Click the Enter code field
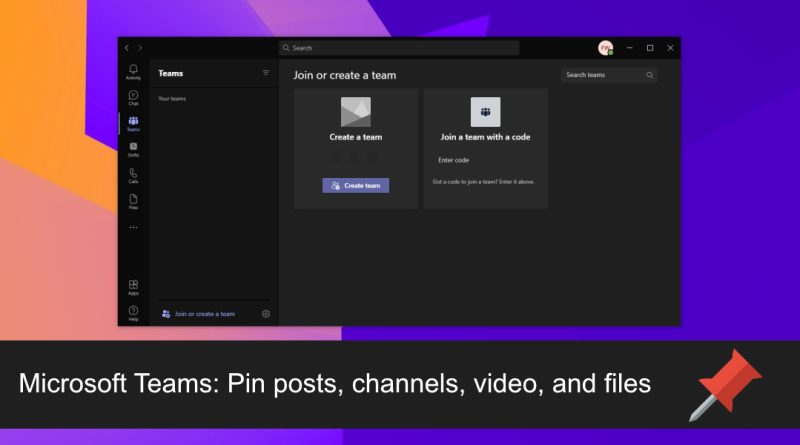The width and height of the screenshot is (800, 445). (485, 160)
